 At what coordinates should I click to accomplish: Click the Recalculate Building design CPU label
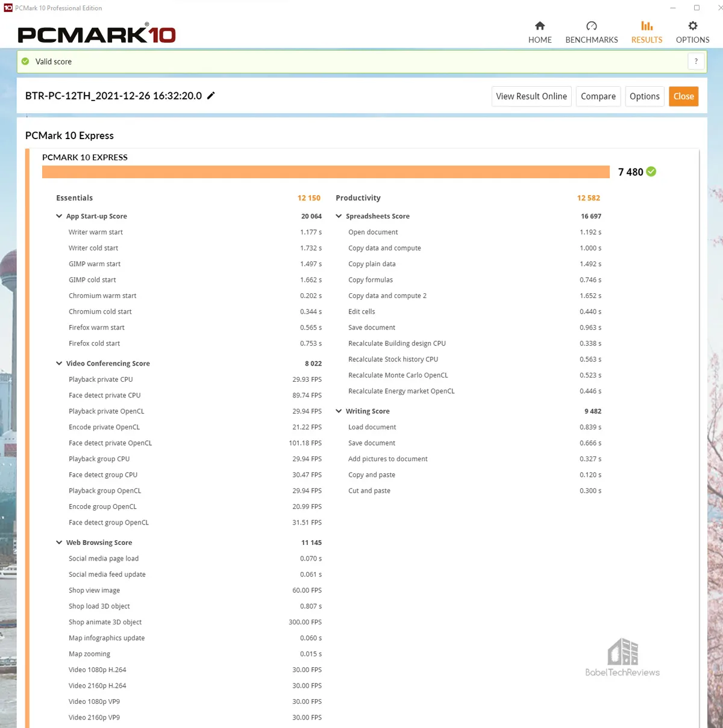pos(397,344)
